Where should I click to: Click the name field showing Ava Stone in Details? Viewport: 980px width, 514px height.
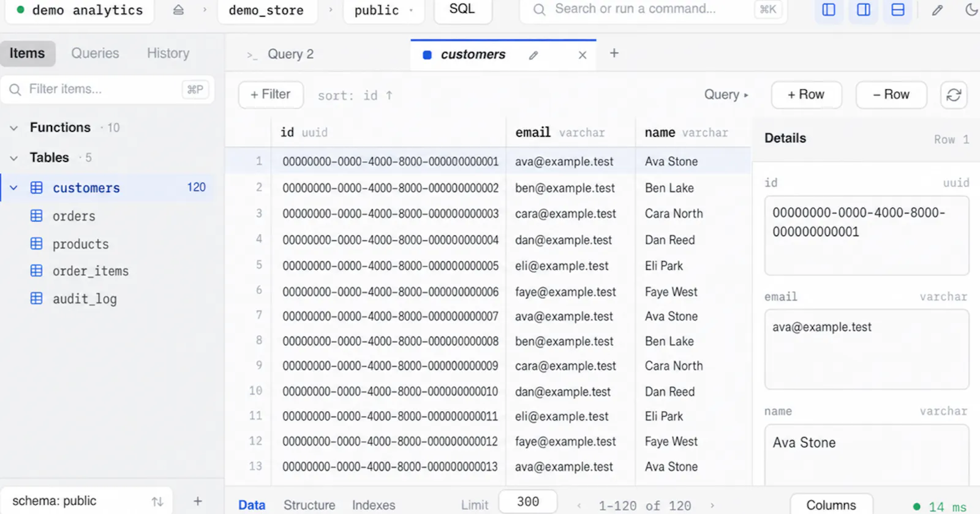click(x=867, y=455)
